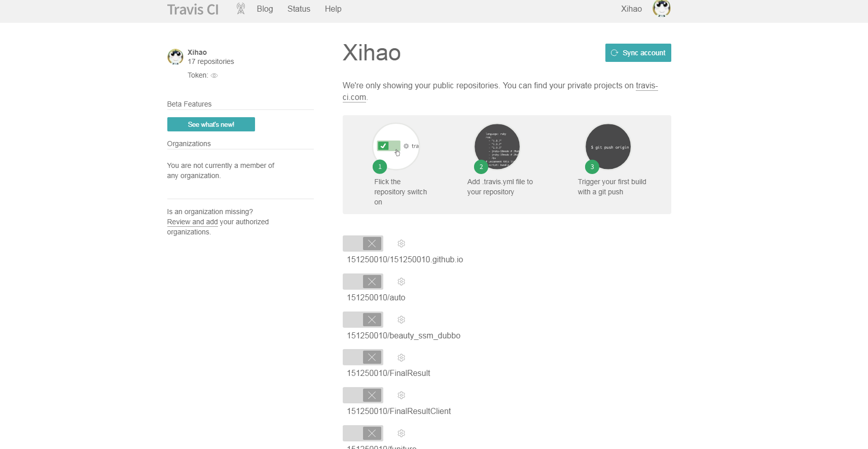Open the Xihao user menu in header
868x449 pixels.
pyautogui.click(x=631, y=9)
